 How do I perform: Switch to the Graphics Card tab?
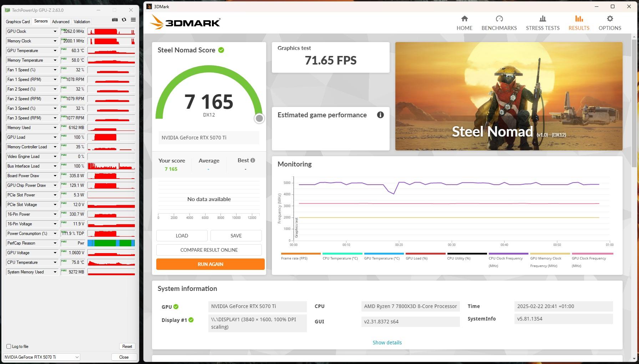pyautogui.click(x=18, y=22)
